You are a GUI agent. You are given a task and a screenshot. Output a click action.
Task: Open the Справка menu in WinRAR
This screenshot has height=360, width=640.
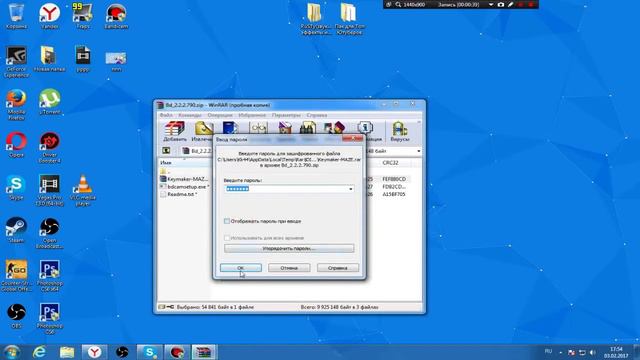pos(317,115)
